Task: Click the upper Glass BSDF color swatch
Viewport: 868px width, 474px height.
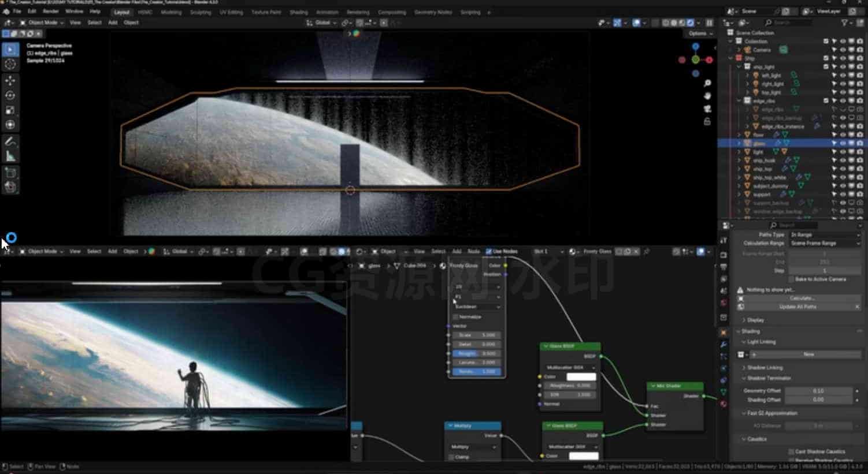Action: (x=581, y=377)
